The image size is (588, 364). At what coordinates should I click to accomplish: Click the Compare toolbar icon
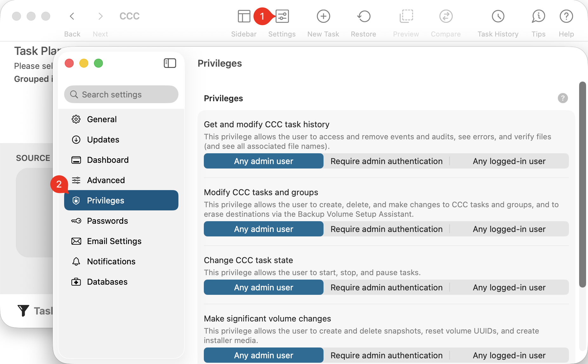(446, 16)
